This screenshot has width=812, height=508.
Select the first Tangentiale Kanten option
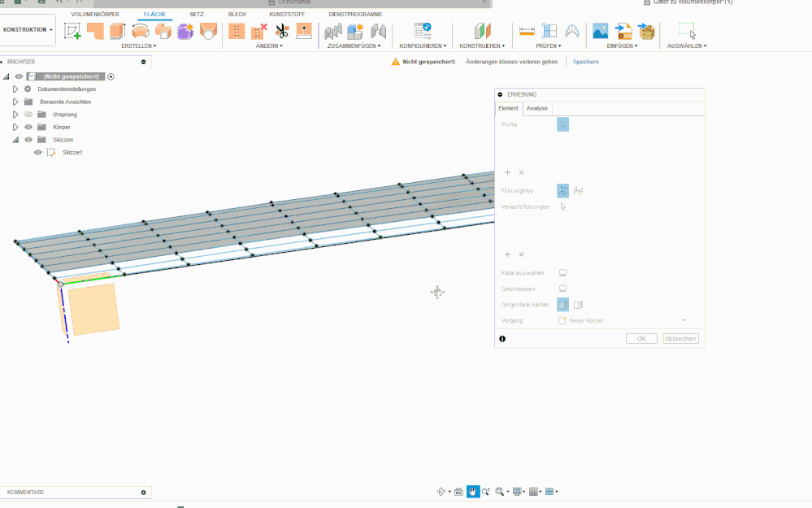[x=563, y=305]
